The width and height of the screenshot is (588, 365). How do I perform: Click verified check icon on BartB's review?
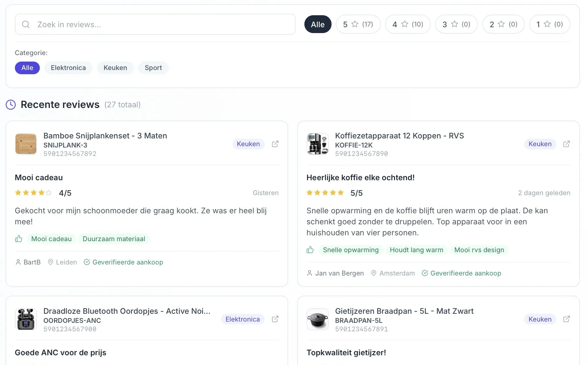coord(87,262)
